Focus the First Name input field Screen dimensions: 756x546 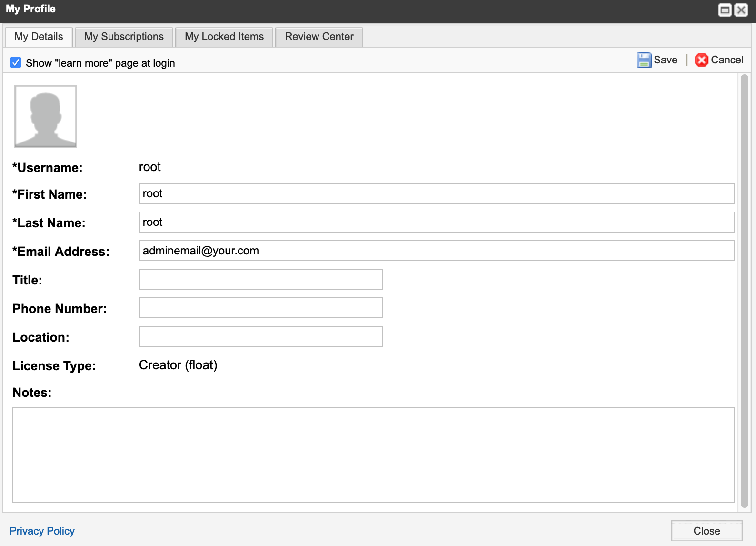pyautogui.click(x=437, y=193)
